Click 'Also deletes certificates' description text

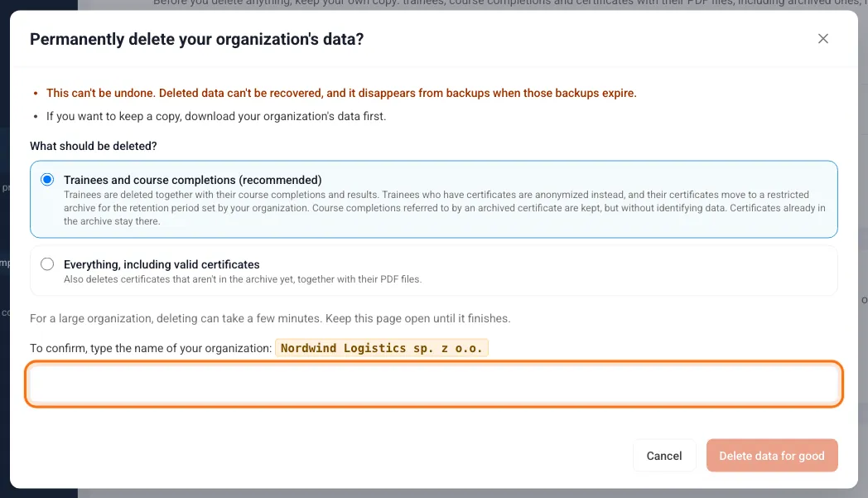(x=243, y=279)
